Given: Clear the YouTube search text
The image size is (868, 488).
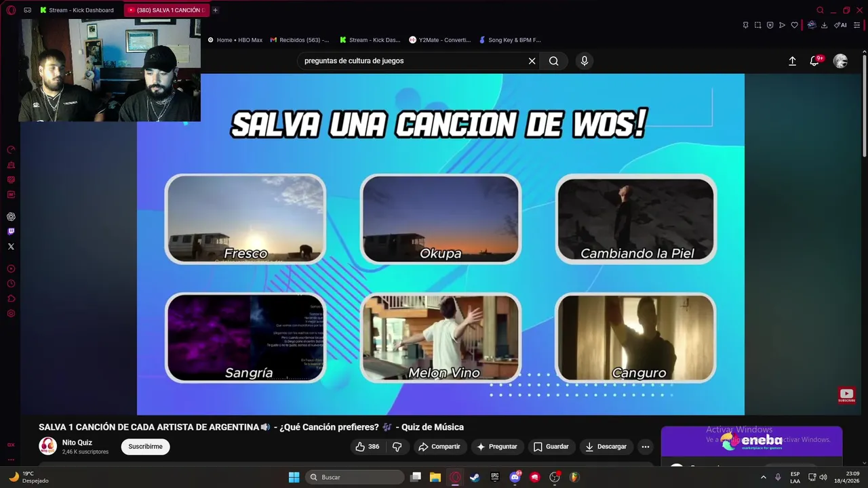Looking at the screenshot, I should click(532, 61).
